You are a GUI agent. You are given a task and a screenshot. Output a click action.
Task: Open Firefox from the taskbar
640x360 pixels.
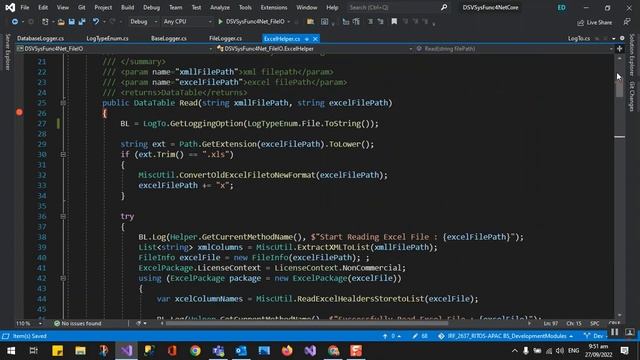287,351
